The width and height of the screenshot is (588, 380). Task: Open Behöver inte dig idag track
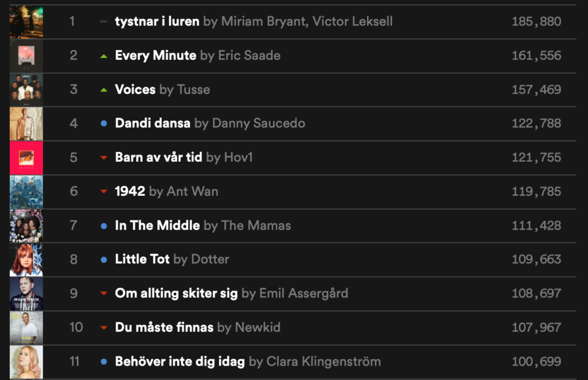click(x=180, y=362)
